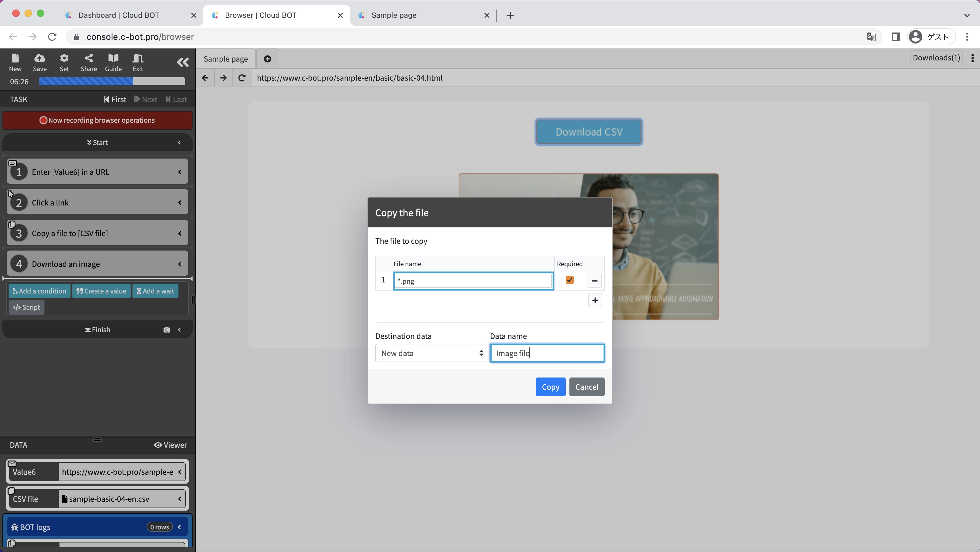Click the File name input field
980x552 pixels.
click(x=473, y=281)
